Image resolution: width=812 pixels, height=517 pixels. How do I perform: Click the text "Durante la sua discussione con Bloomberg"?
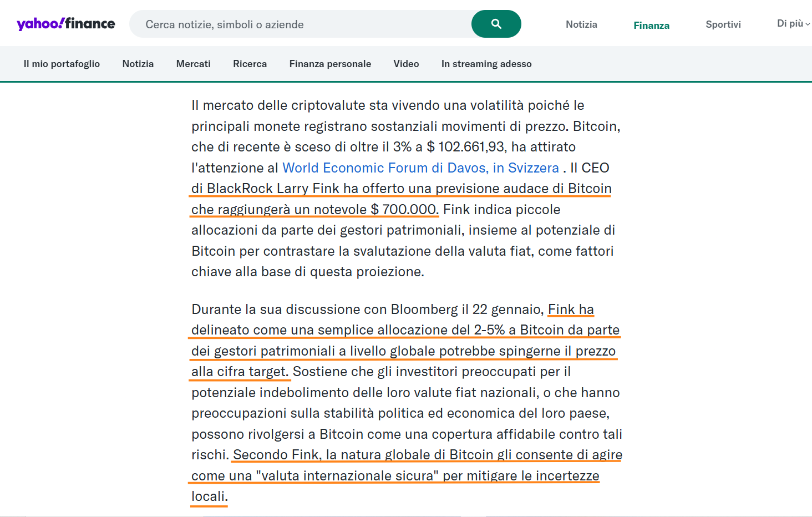[324, 310]
